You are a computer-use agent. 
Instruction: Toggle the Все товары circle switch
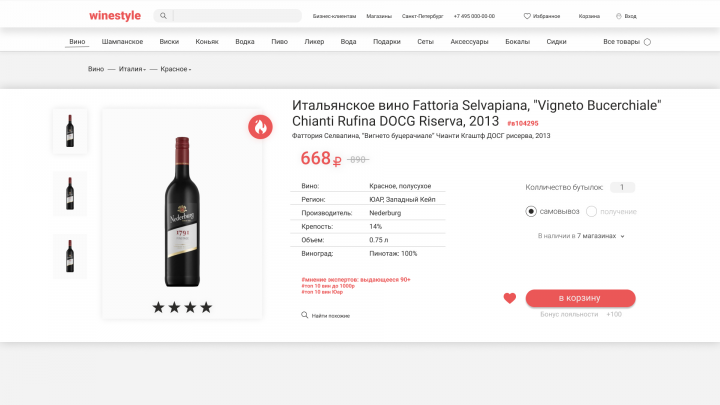pos(647,42)
